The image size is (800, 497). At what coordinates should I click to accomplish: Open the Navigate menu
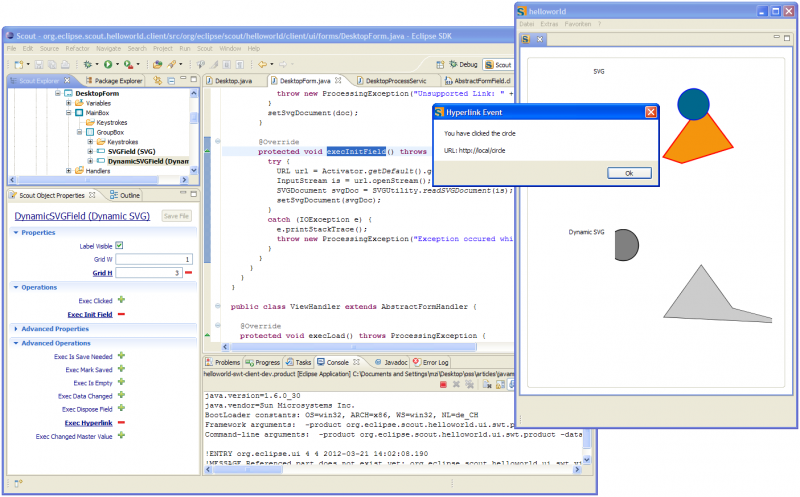[109, 48]
